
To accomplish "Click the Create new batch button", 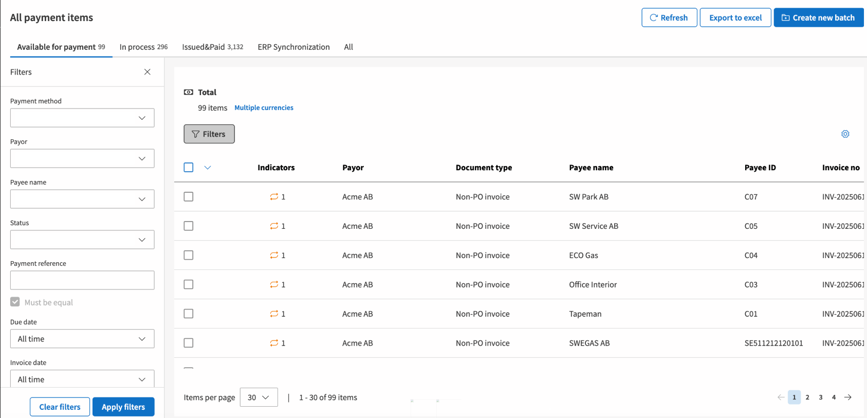I will (818, 18).
